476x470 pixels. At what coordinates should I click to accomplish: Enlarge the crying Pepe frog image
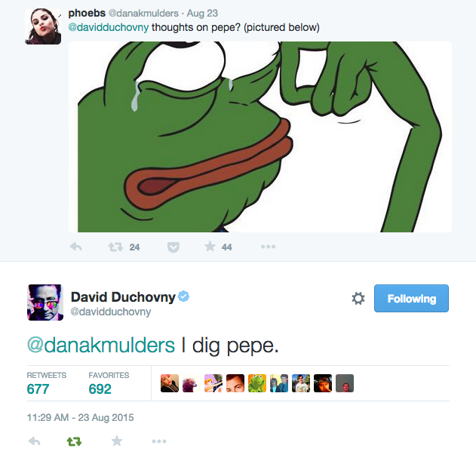(x=260, y=137)
